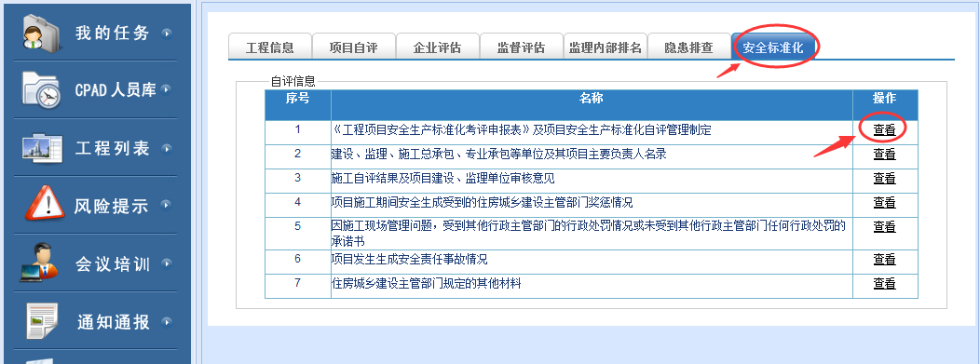Click the 通知通报 newspaper icon
980x364 pixels.
[x=42, y=321]
